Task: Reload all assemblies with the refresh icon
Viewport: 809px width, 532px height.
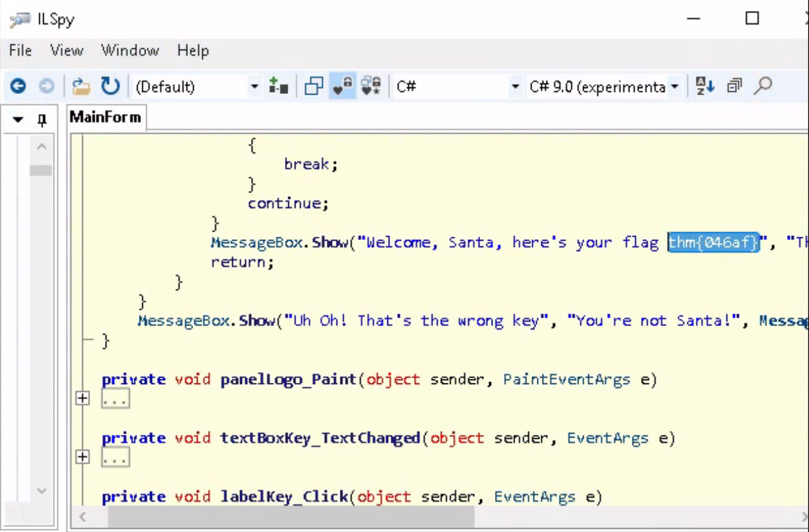Action: click(110, 86)
